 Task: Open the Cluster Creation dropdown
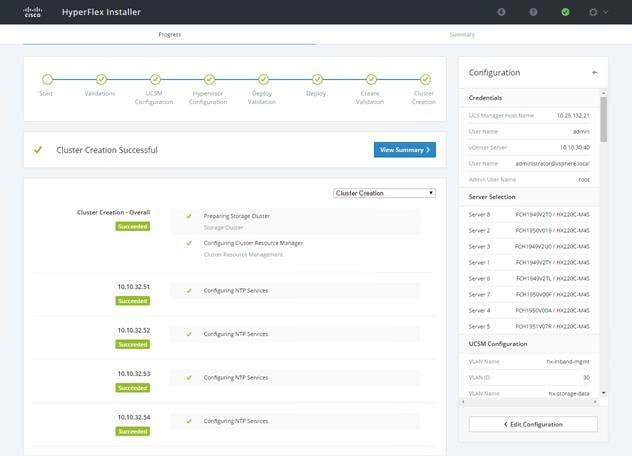pyautogui.click(x=384, y=193)
